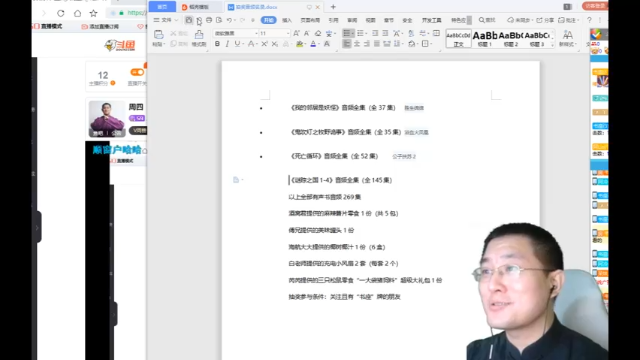Click the Increase Font Size icon
Viewport: 640px width, 360px height.
click(x=296, y=33)
